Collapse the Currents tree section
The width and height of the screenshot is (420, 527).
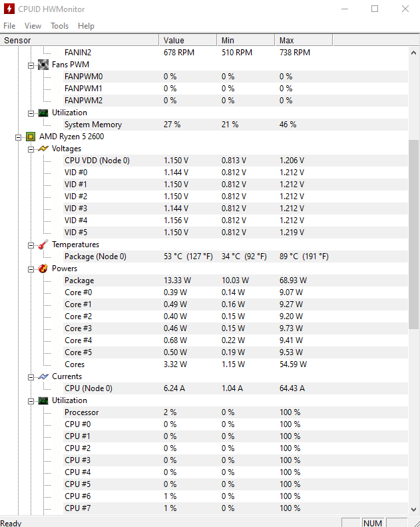pyautogui.click(x=31, y=376)
